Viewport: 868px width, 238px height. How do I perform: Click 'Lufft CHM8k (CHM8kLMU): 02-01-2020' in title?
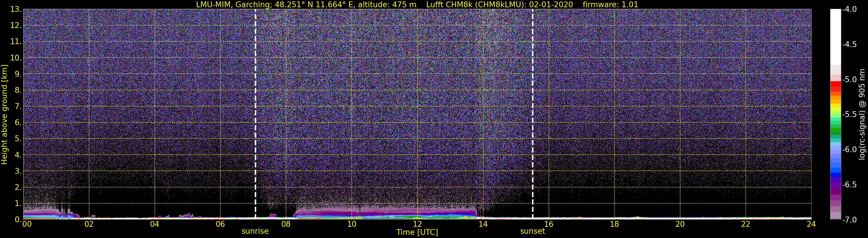coord(500,4)
